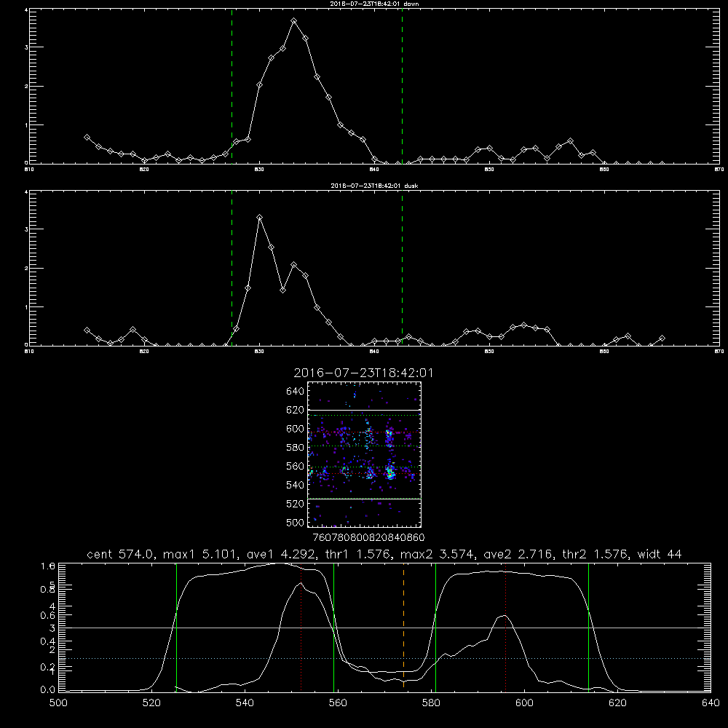The image size is (728, 728).
Task: Click the dawn plot y-axis label 3
Action: [26, 47]
